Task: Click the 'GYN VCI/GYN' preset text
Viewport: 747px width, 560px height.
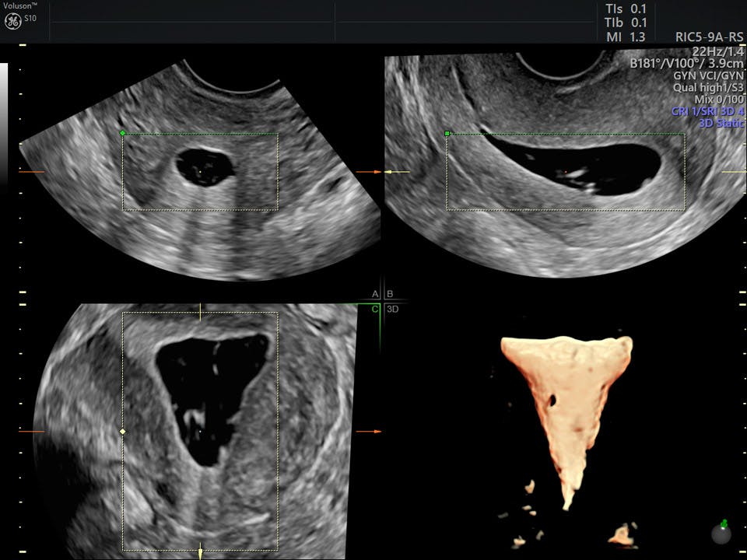Action: click(x=708, y=75)
